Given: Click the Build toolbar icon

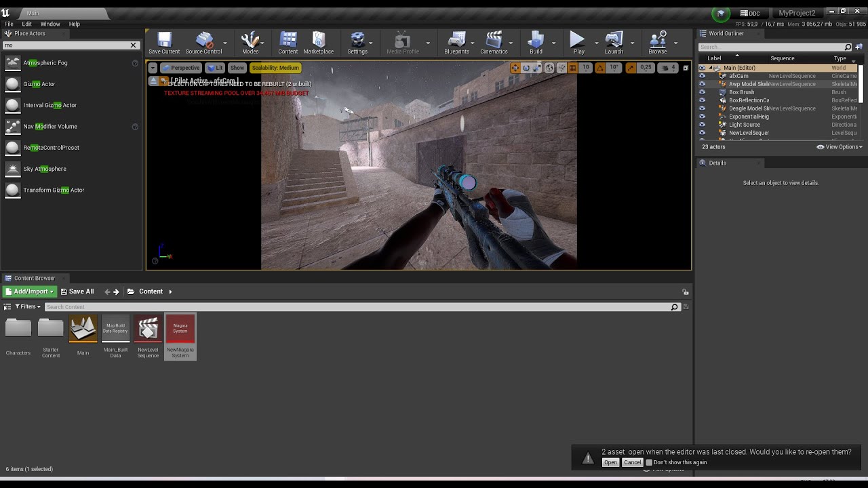Looking at the screenshot, I should point(536,43).
